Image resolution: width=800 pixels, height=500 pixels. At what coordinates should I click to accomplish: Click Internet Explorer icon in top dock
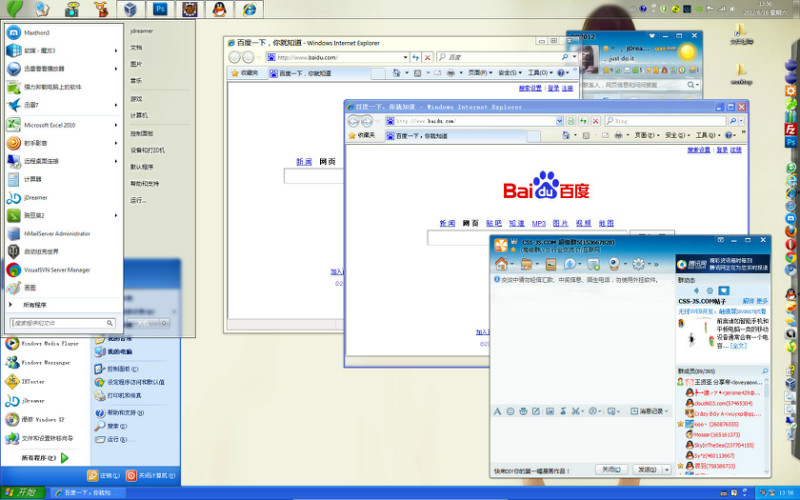(x=249, y=9)
